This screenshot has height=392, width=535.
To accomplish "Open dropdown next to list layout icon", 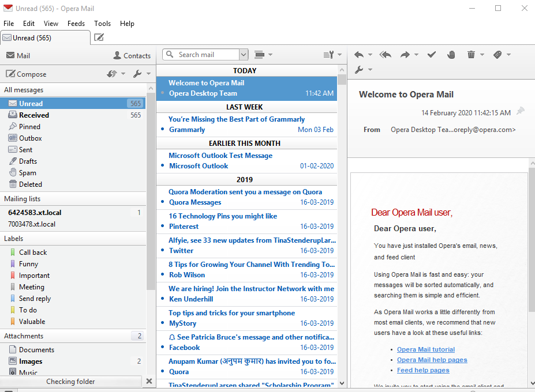I will [x=271, y=55].
